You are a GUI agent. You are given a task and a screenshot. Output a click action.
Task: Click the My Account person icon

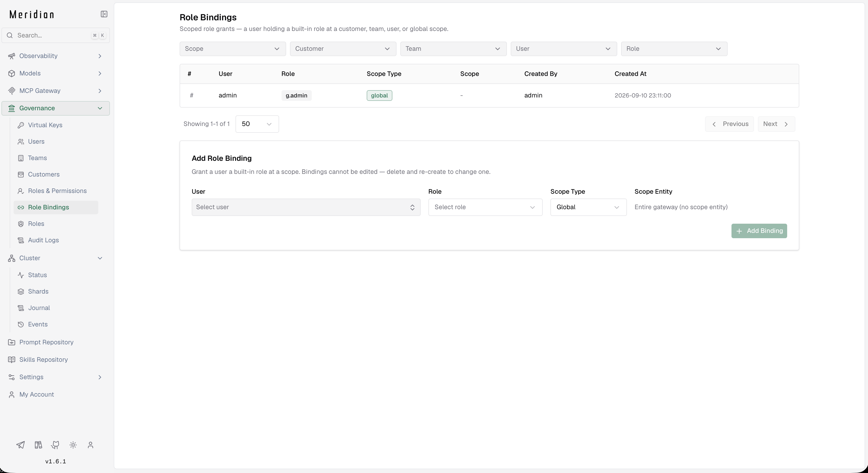click(x=11, y=395)
